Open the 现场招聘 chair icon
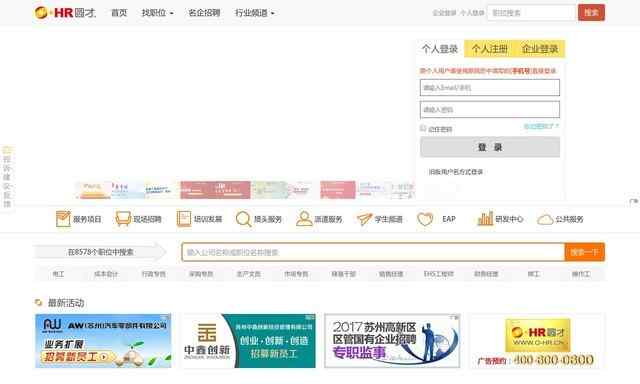The height and width of the screenshot is (384, 640). coord(123,219)
